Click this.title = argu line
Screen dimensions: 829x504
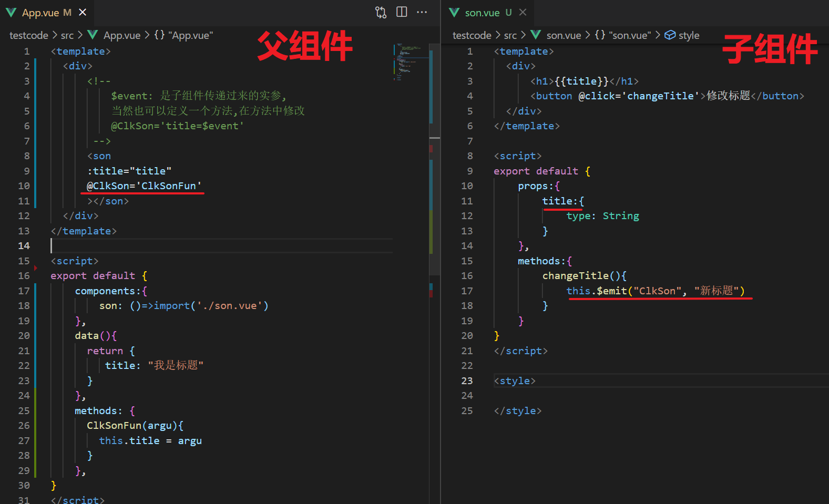click(150, 440)
